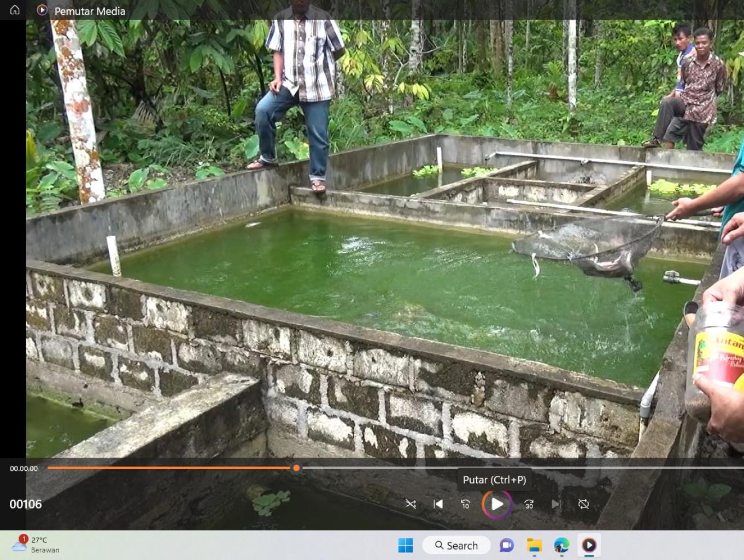Image resolution: width=744 pixels, height=560 pixels.
Task: Open File Explorer from the taskbar
Action: pyautogui.click(x=534, y=545)
